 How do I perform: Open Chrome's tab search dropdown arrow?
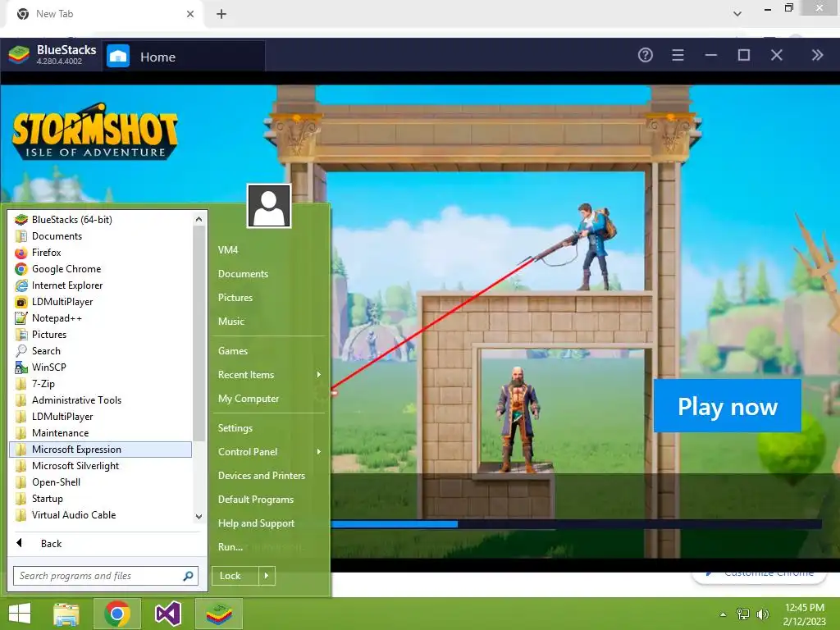[x=737, y=14]
